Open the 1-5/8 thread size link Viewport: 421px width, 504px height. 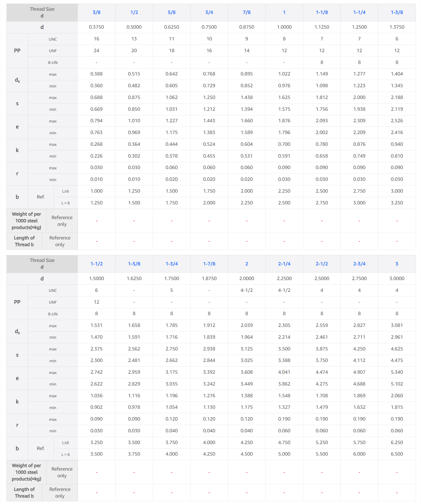134,264
